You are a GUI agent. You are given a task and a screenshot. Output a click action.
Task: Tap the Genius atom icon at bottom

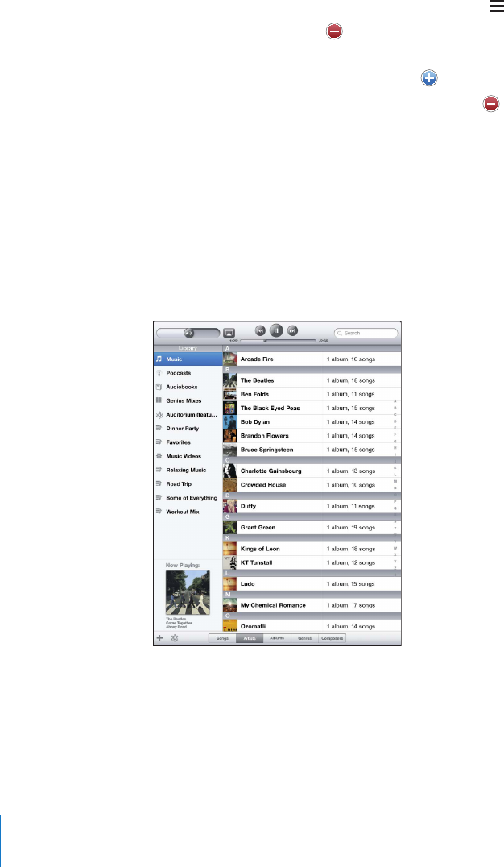[x=175, y=638]
